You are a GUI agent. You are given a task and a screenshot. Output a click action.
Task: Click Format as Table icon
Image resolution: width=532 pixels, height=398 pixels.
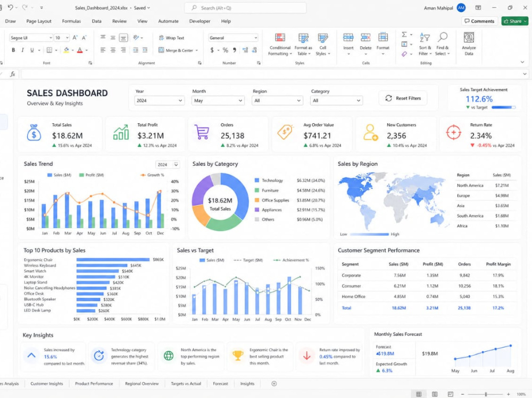tap(303, 38)
